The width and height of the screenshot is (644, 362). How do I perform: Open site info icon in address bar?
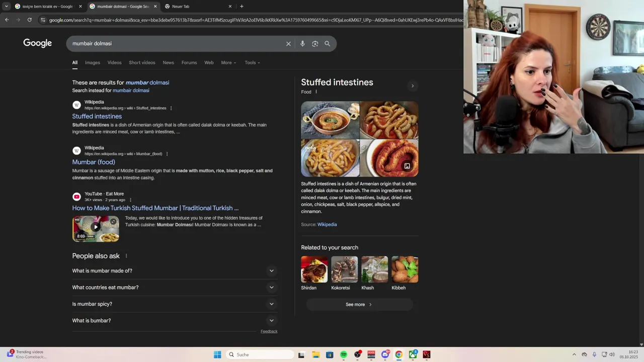(43, 20)
